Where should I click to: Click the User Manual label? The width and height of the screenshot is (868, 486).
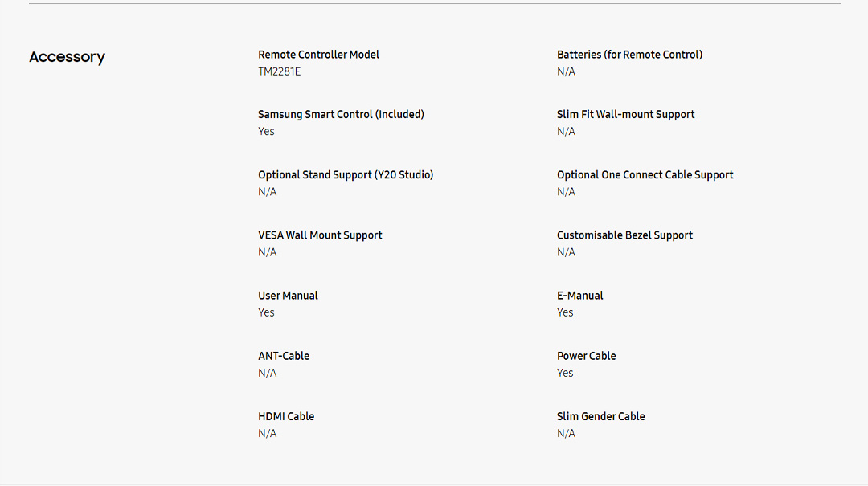288,296
